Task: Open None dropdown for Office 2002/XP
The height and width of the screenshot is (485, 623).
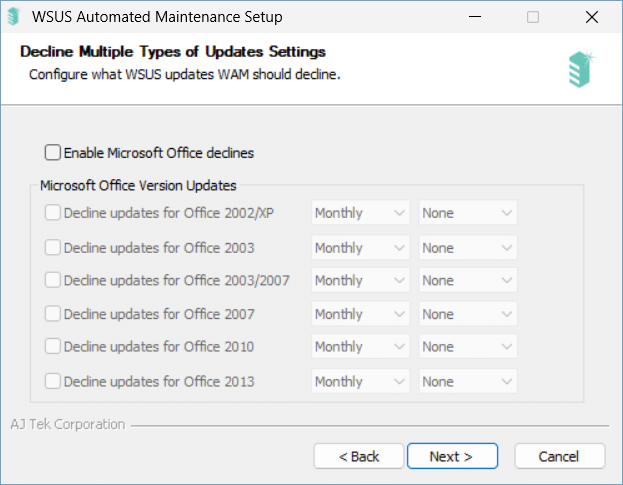Action: [468, 213]
